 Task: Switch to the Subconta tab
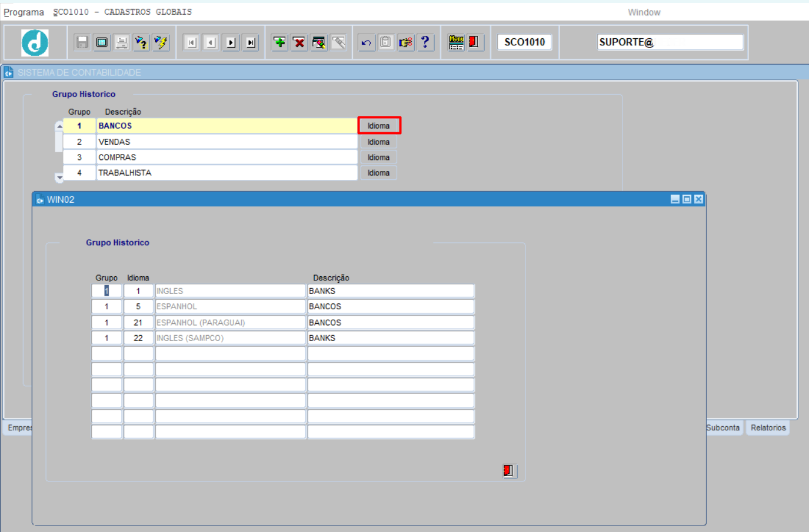pos(723,428)
